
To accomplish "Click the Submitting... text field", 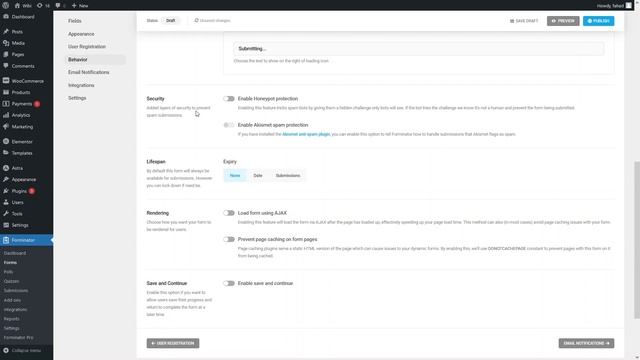I will coord(419,49).
